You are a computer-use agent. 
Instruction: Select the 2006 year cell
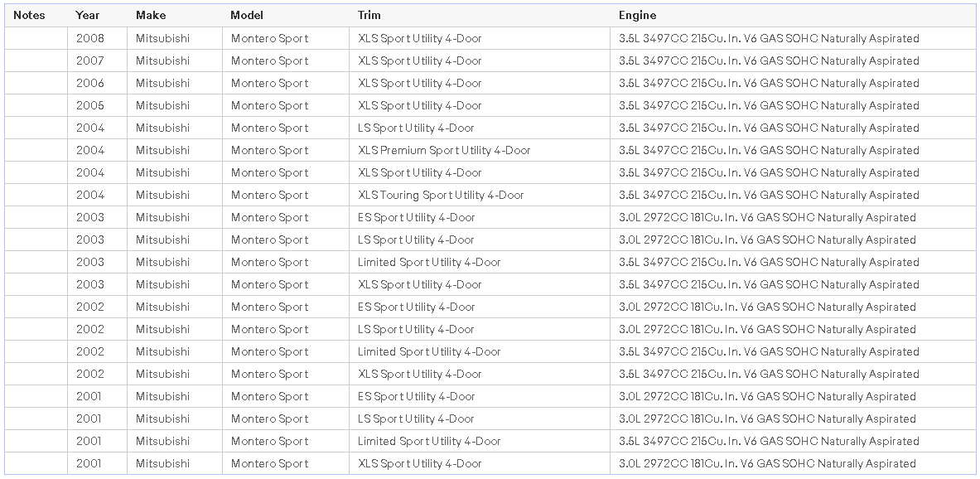(90, 83)
